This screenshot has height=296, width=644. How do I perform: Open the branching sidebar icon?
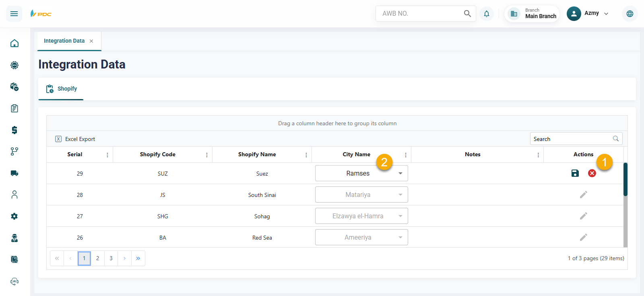[x=14, y=151]
